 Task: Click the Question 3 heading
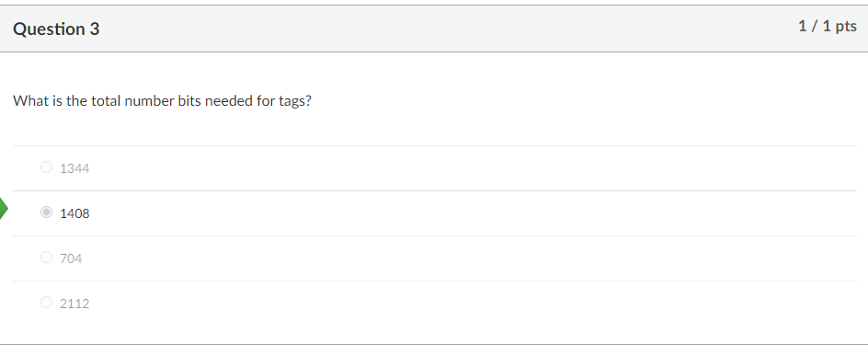[x=56, y=29]
